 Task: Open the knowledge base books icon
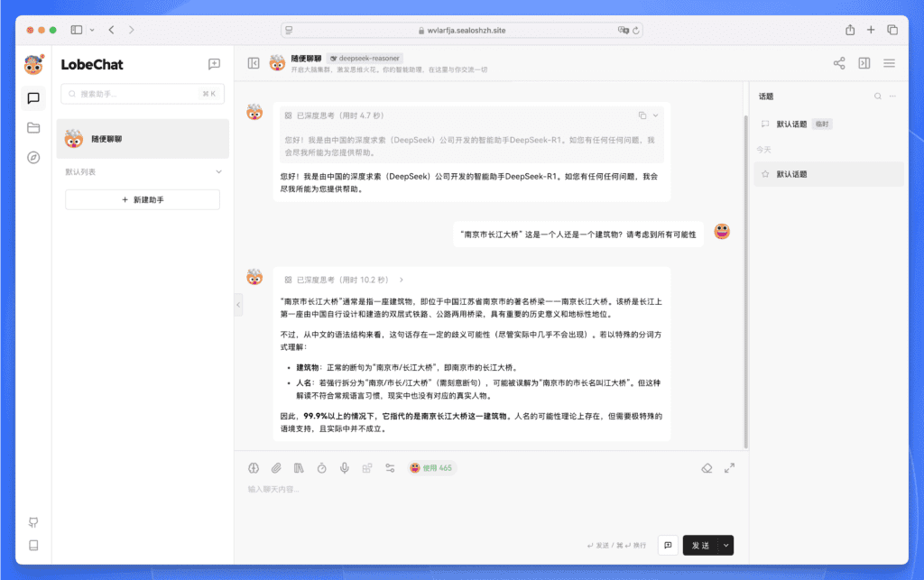[x=299, y=468]
